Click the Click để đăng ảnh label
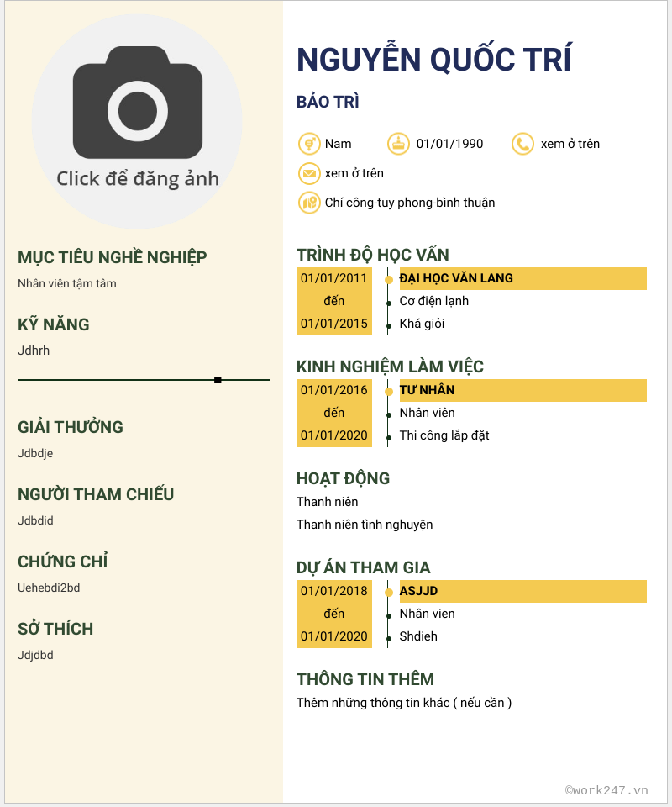The image size is (672, 807). pyautogui.click(x=138, y=178)
